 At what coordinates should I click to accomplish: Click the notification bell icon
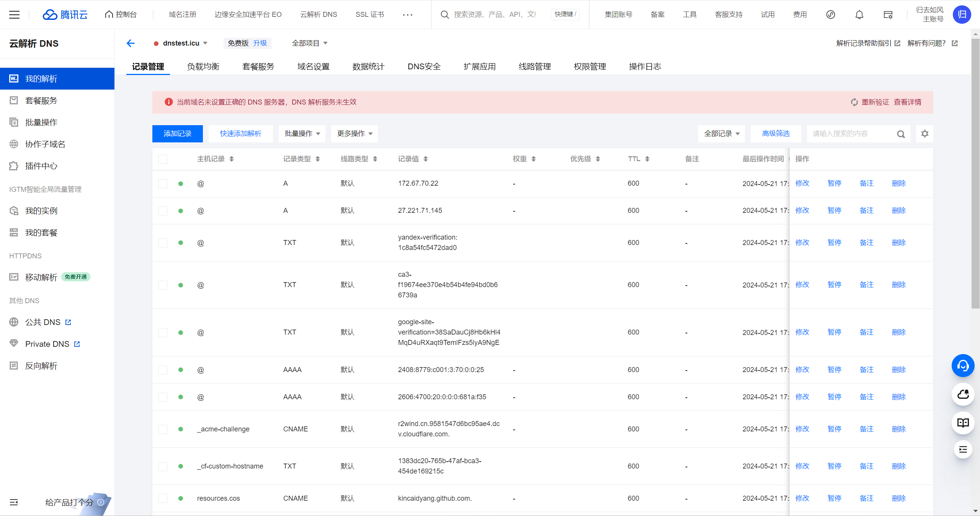point(859,15)
